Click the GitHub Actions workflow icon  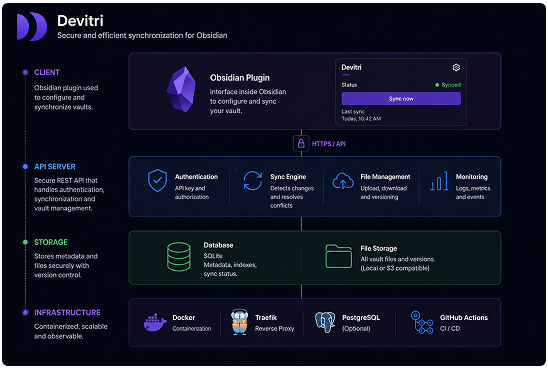pos(422,322)
